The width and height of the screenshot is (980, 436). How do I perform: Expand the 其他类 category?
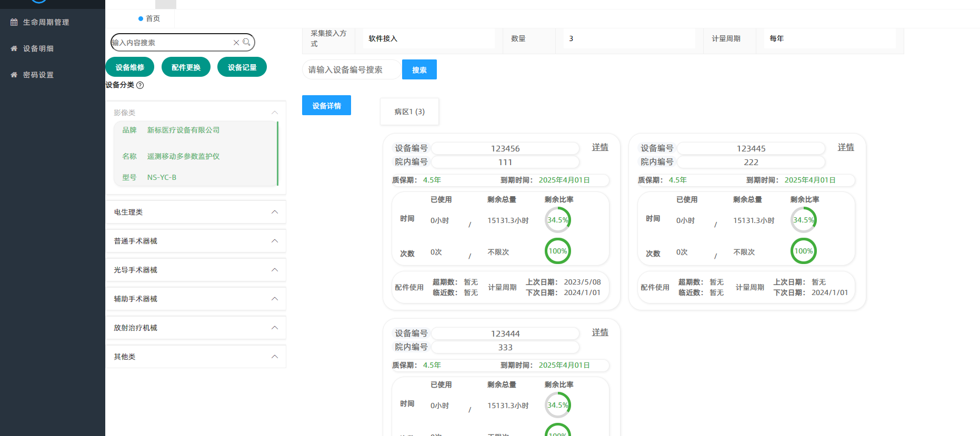[196, 357]
